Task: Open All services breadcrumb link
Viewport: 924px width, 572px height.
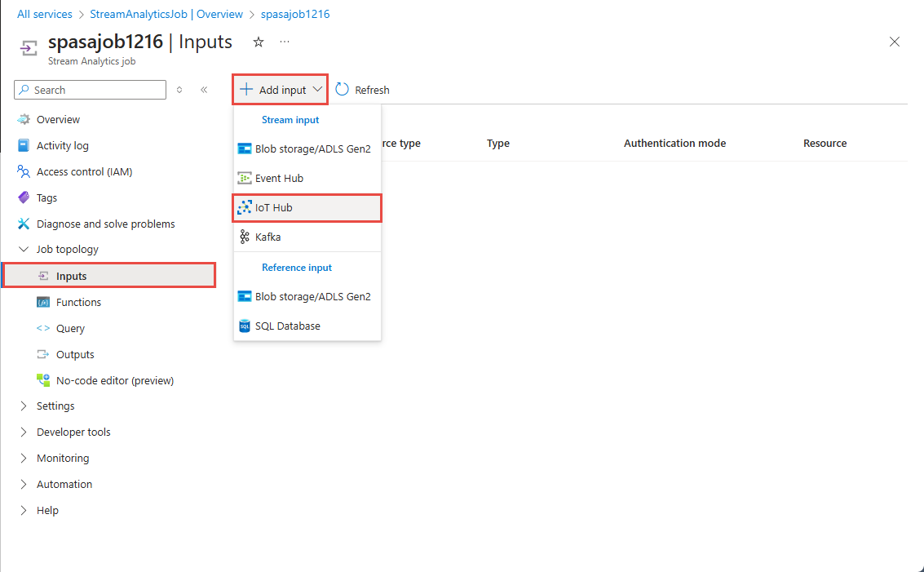Action: tap(45, 14)
